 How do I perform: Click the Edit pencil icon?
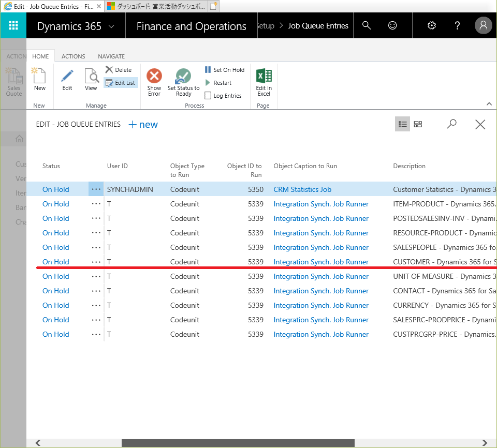point(67,76)
